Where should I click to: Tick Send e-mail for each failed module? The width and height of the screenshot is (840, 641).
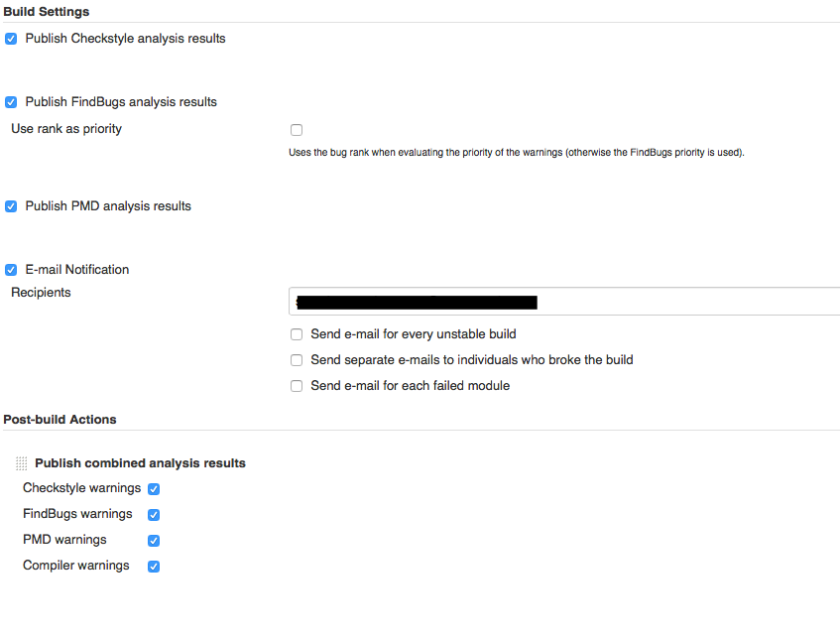(297, 386)
